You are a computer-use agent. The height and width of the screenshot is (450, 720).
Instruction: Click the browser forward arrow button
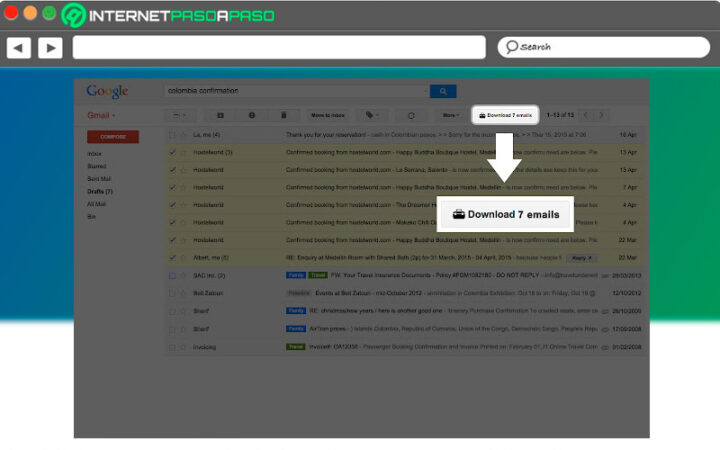(51, 48)
